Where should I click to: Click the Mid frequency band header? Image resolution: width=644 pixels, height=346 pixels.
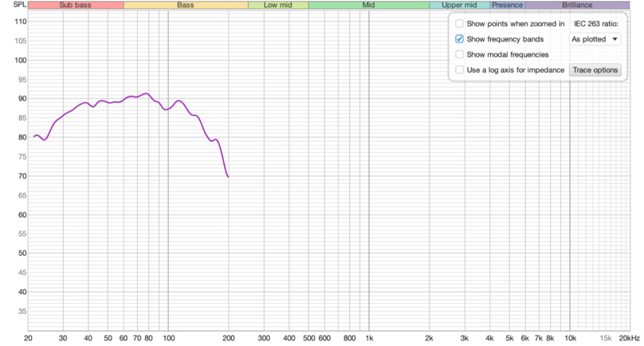tap(368, 5)
